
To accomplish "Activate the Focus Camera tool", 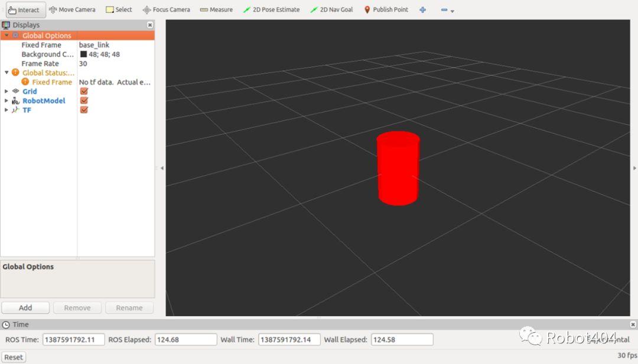I will (166, 9).
